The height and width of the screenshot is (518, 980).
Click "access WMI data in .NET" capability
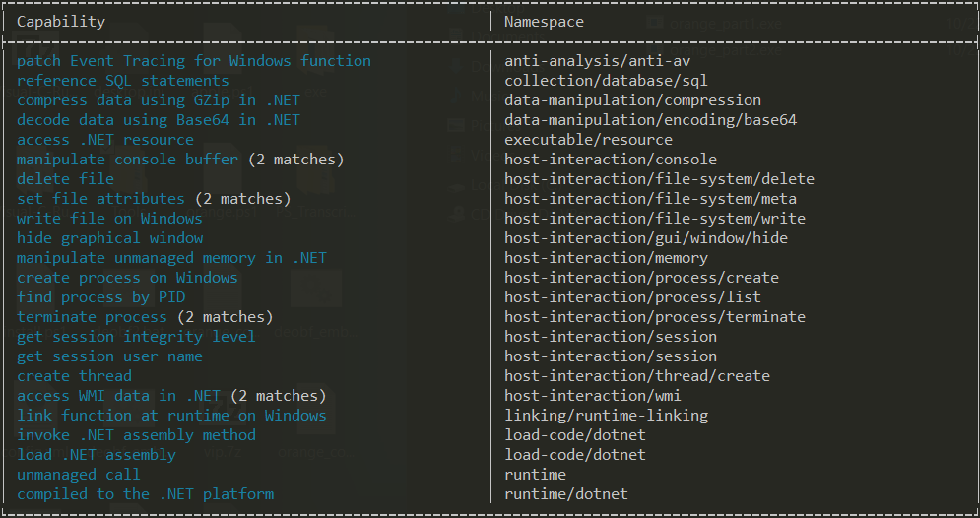click(x=118, y=396)
